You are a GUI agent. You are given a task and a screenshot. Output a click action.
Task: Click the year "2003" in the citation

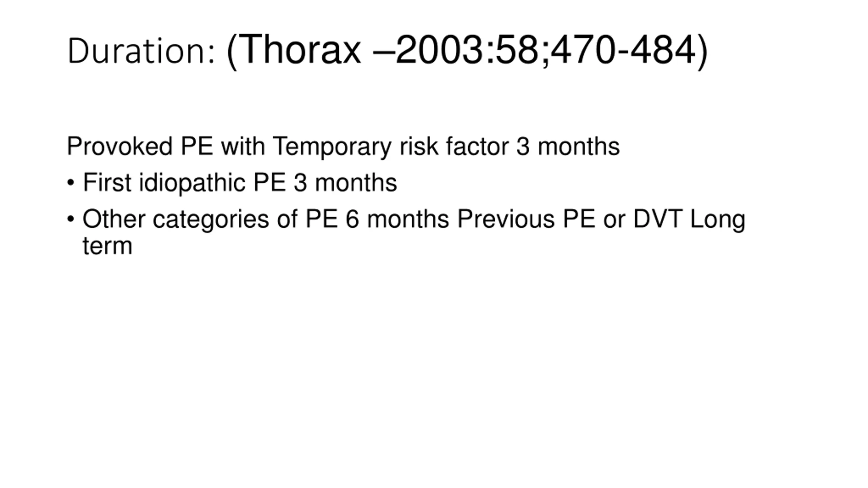[440, 51]
